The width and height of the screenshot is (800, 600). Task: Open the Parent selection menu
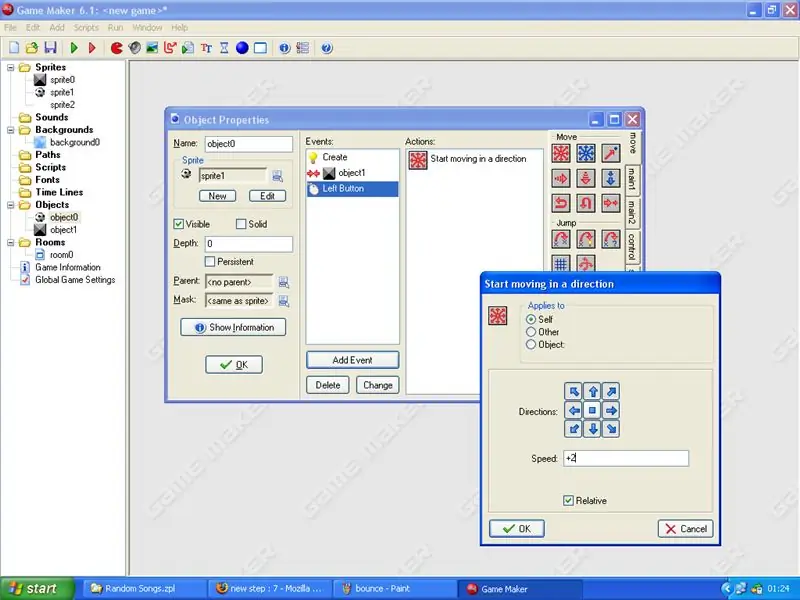tap(284, 282)
